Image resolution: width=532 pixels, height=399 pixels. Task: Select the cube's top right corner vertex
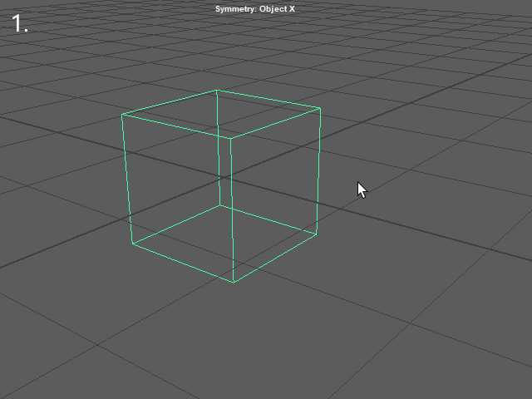(320, 108)
